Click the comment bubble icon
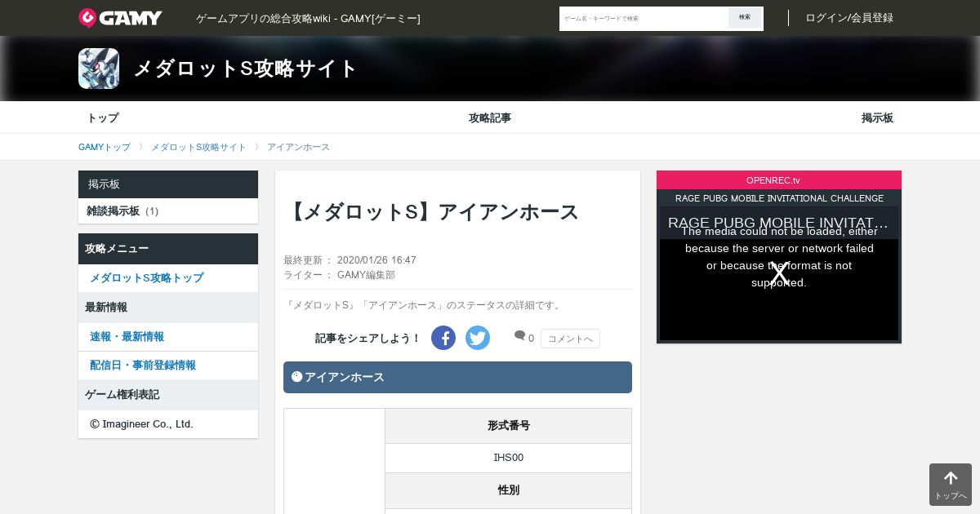 click(x=519, y=336)
